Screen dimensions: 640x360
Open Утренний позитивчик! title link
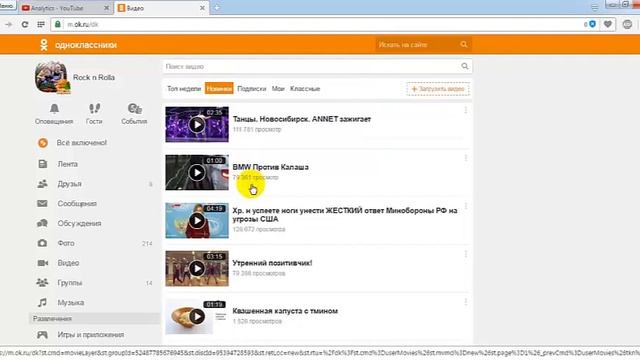tap(272, 263)
